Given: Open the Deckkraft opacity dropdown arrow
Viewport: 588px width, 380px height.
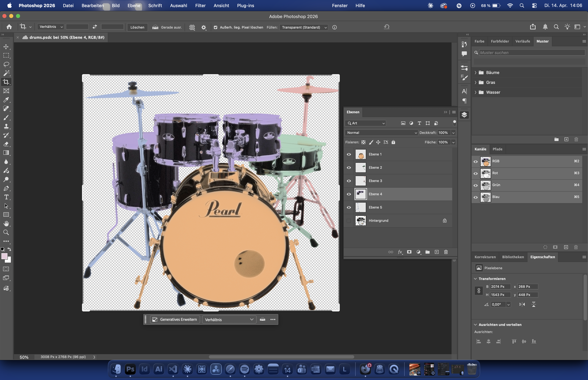Looking at the screenshot, I should pyautogui.click(x=453, y=133).
